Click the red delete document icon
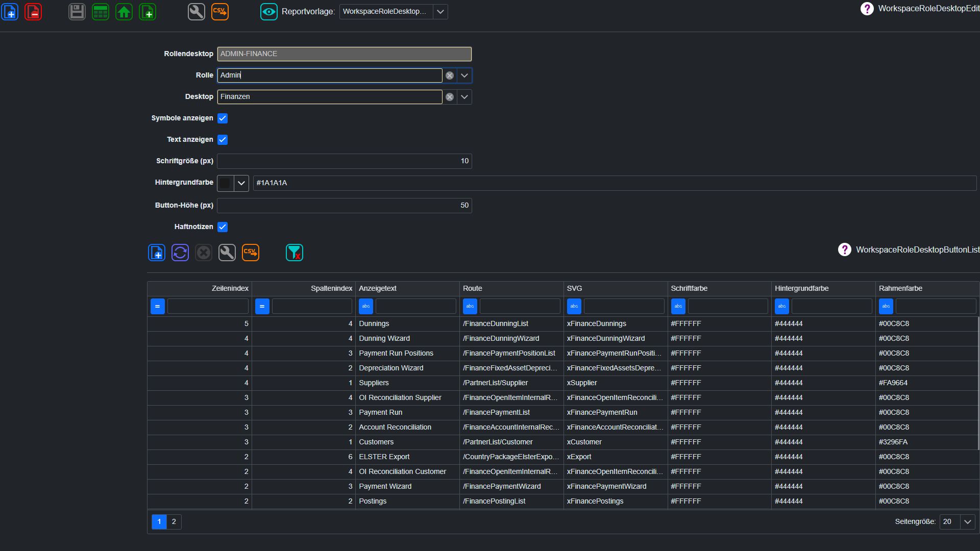 pyautogui.click(x=34, y=12)
